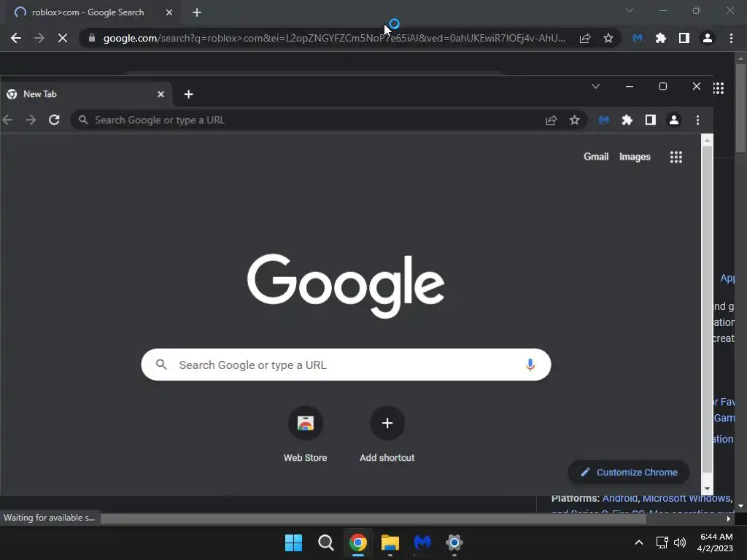The image size is (747, 560).
Task: Close the roblox>com Google Search tab
Action: [x=169, y=12]
